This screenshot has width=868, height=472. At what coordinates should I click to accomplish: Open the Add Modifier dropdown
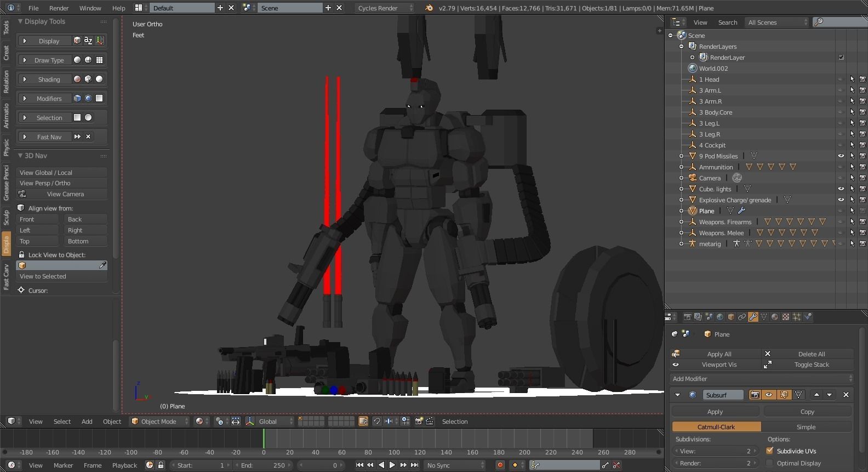[762, 378]
